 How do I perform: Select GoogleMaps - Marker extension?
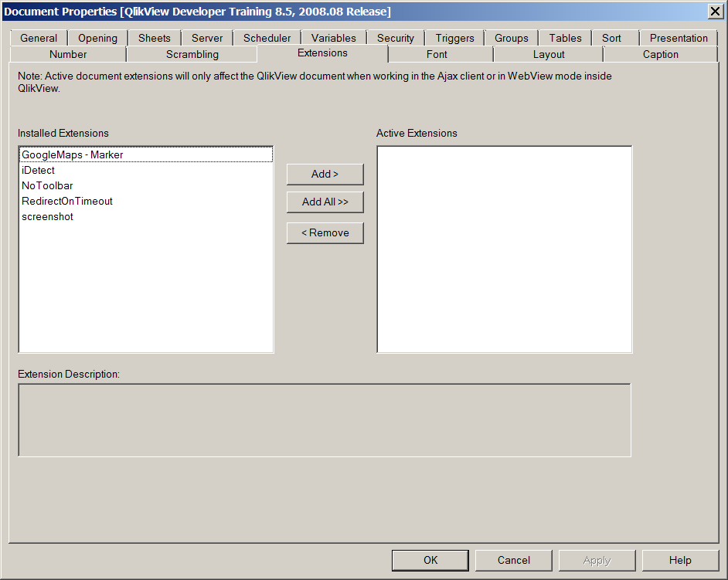(x=146, y=154)
